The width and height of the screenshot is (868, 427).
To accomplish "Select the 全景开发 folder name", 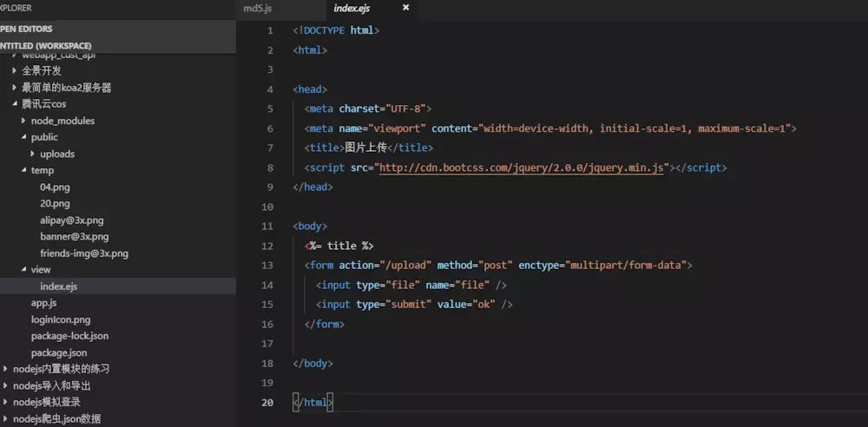I will tap(42, 71).
